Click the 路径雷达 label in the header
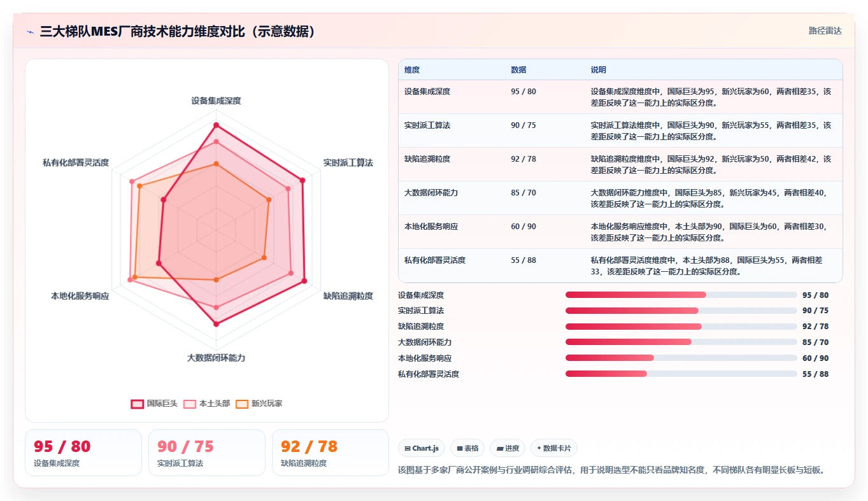 [x=825, y=31]
